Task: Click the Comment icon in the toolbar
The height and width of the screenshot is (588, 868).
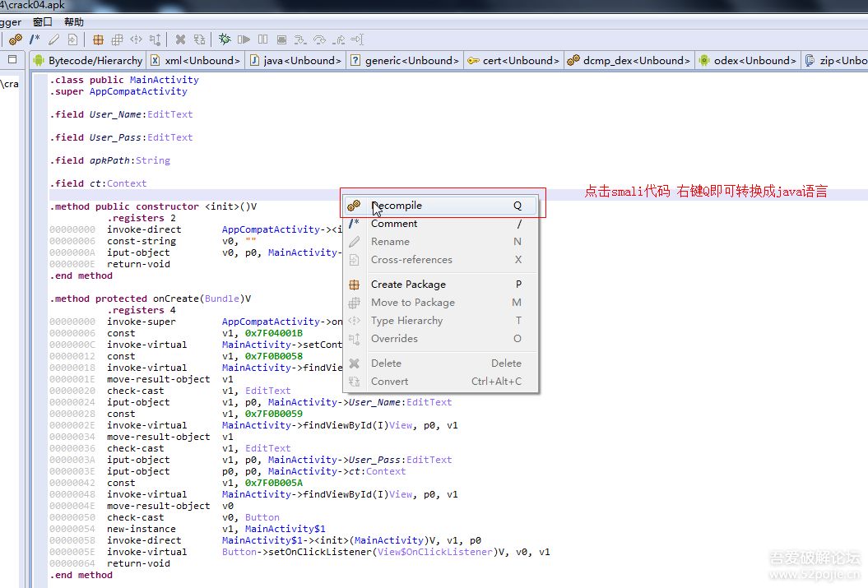Action: 35,39
